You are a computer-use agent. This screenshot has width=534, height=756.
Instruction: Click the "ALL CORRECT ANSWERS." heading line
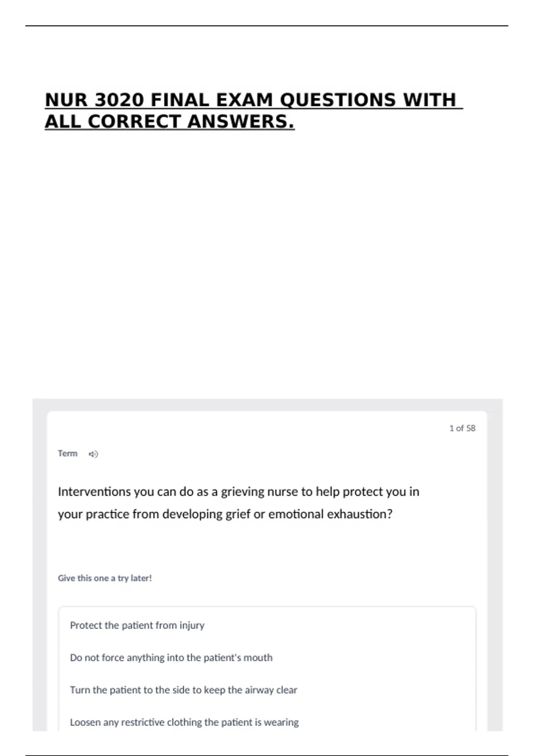tap(170, 122)
